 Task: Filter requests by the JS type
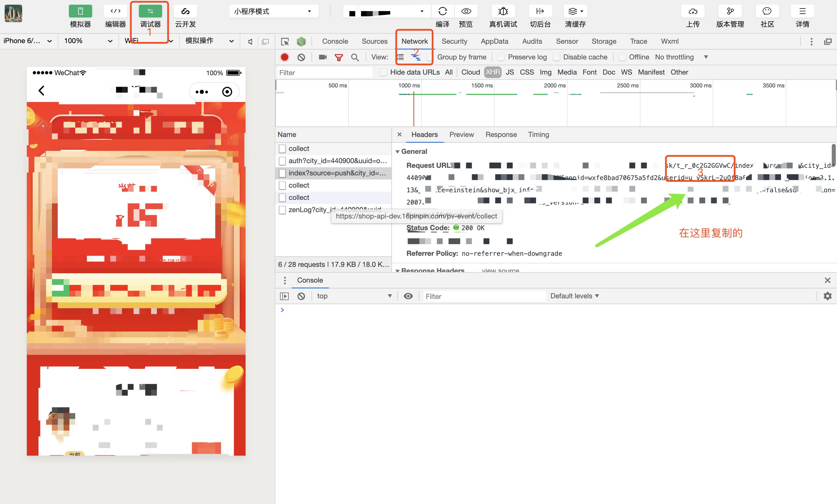(509, 72)
